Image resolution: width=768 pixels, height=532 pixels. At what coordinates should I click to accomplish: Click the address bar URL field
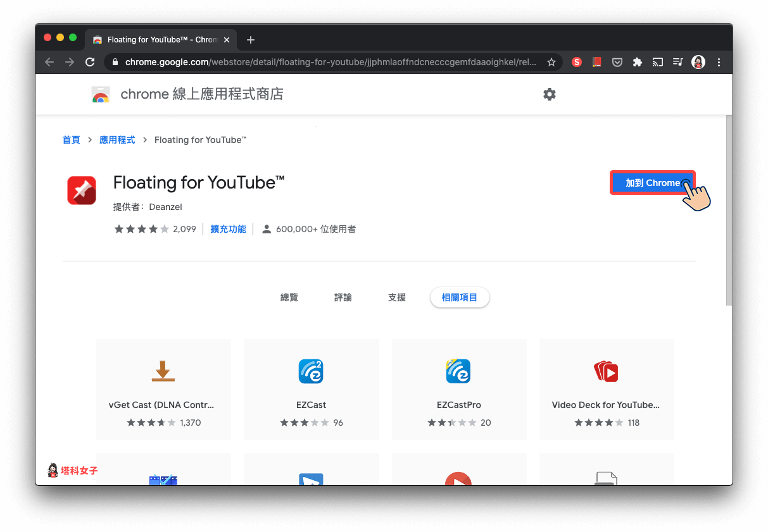329,62
